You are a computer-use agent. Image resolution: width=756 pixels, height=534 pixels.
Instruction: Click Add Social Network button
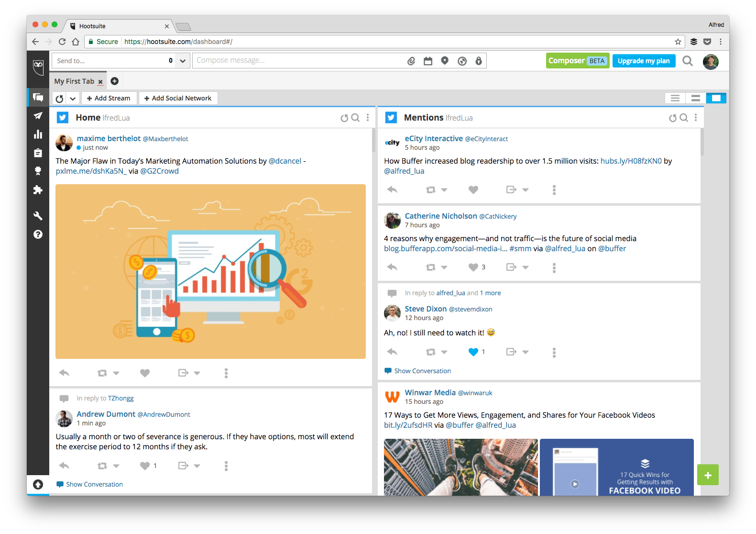click(x=178, y=98)
